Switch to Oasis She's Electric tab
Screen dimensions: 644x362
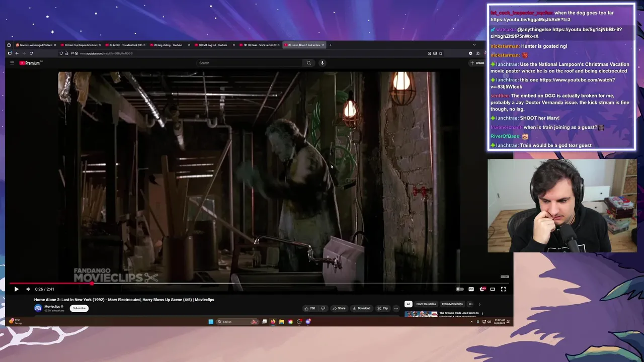[x=260, y=45]
